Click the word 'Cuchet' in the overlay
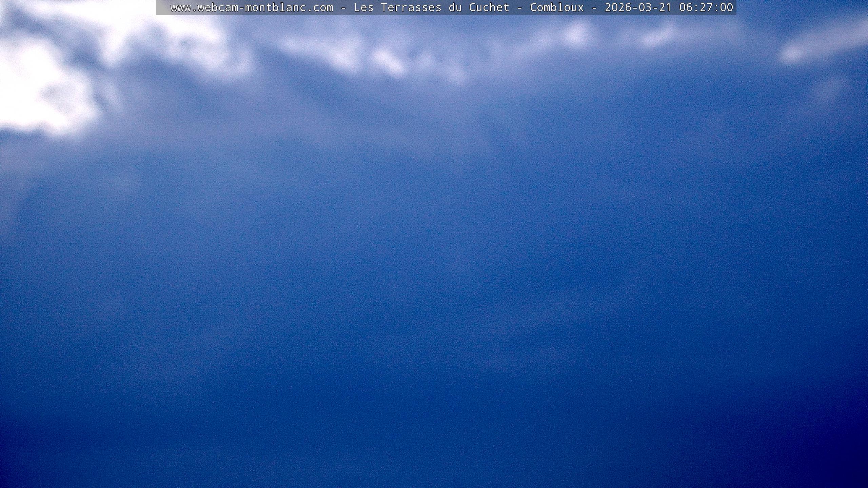Screen dimensions: 868x488 489,7
